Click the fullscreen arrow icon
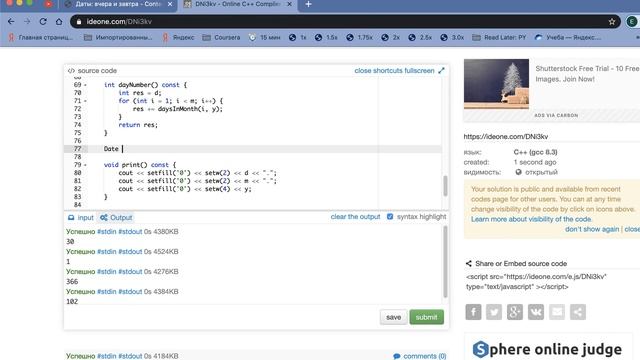 tap(441, 71)
